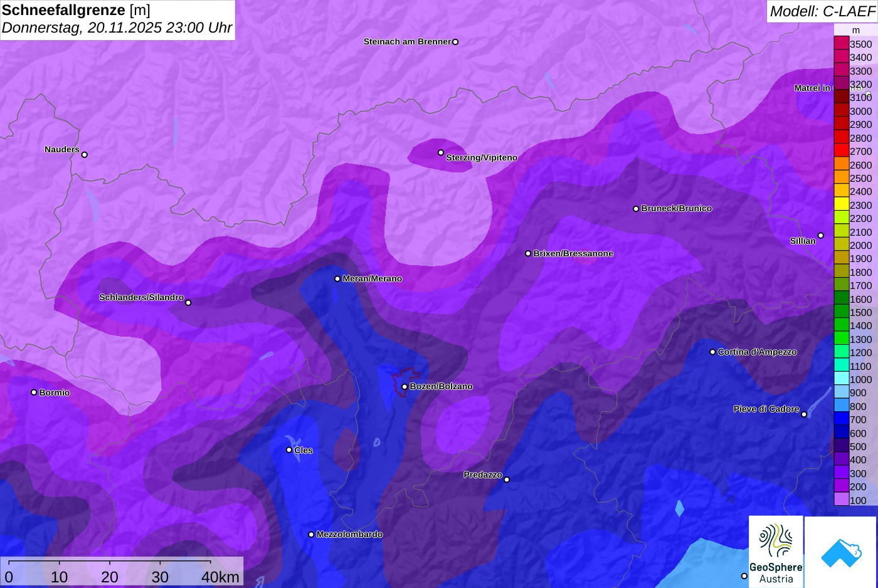Select the Predazzo marker dot

tap(507, 480)
